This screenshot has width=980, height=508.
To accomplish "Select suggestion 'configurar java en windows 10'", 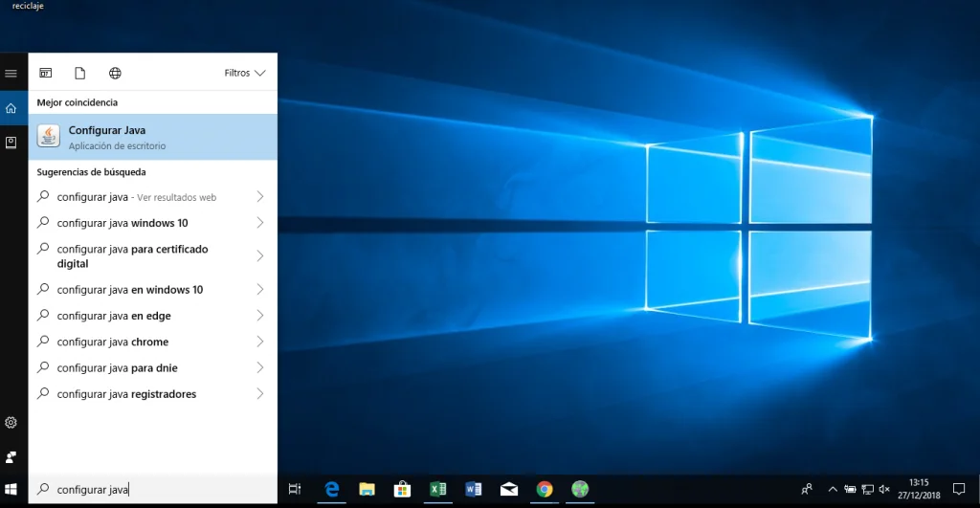I will [x=152, y=289].
